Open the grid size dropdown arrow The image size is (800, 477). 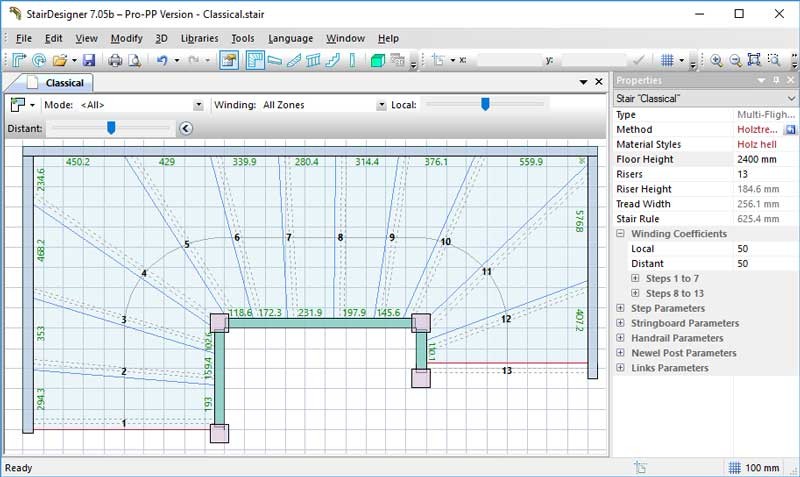tap(681, 60)
